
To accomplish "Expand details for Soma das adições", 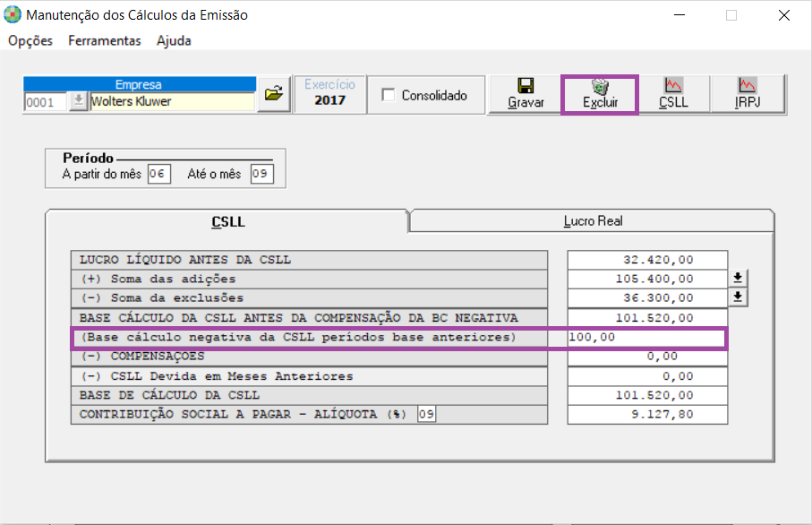I will pos(738,279).
